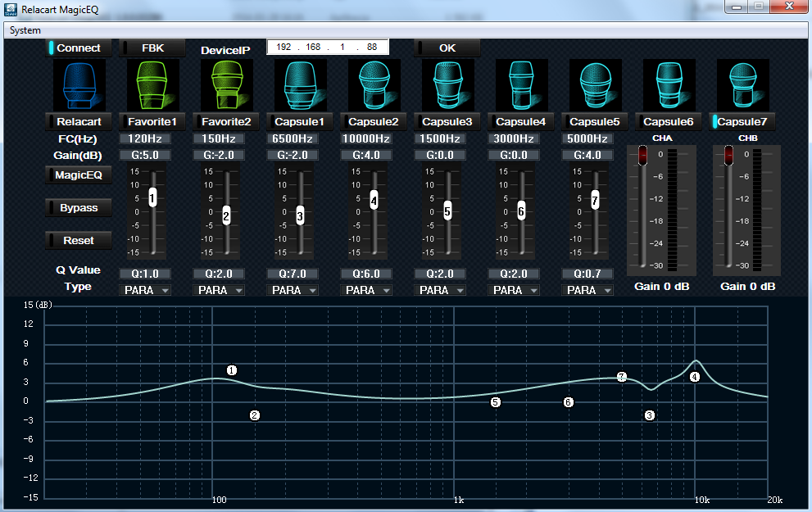Screen dimensions: 812x512
Task: Toggle the Connect button
Action: [78, 48]
